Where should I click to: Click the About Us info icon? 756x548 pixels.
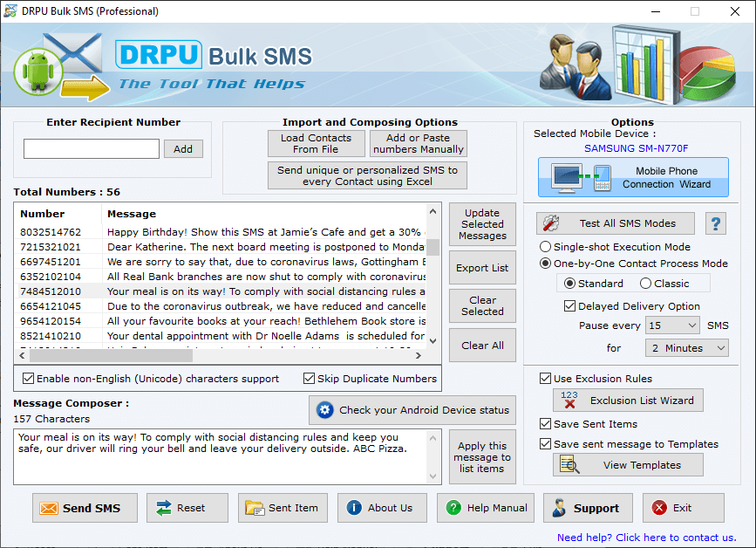(354, 508)
